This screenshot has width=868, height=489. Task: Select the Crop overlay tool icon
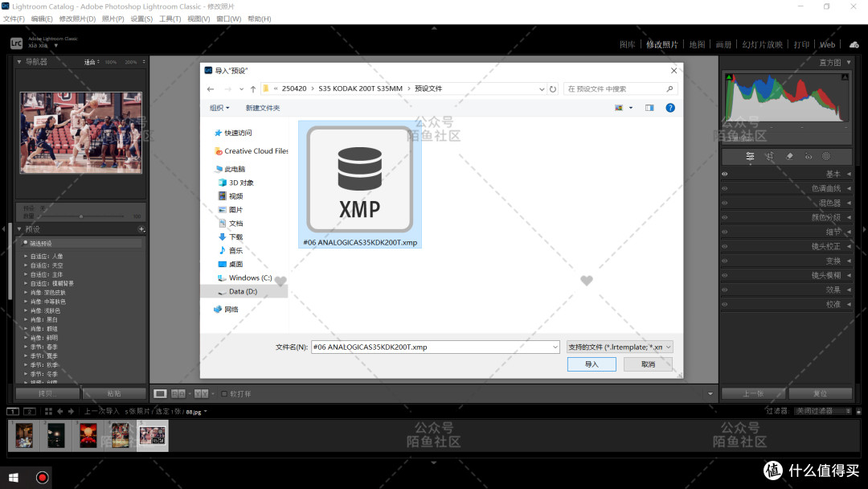(769, 156)
